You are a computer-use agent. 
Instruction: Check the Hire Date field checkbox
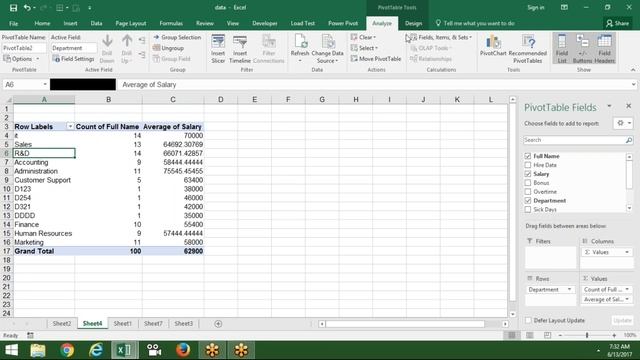528,165
